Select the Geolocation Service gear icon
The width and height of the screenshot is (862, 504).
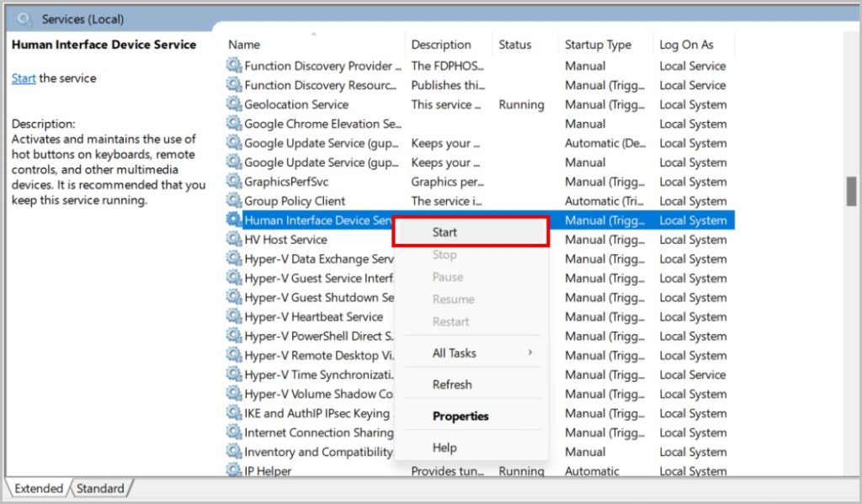coord(234,103)
